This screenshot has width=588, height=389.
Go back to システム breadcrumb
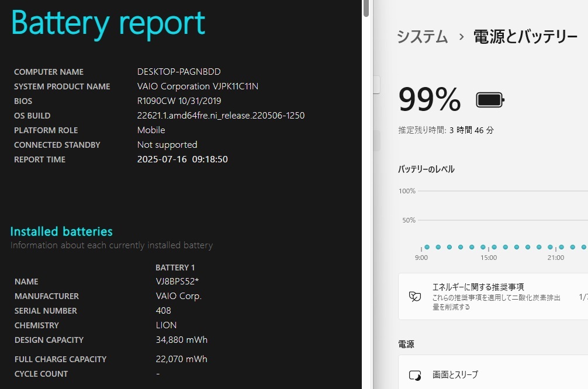422,37
